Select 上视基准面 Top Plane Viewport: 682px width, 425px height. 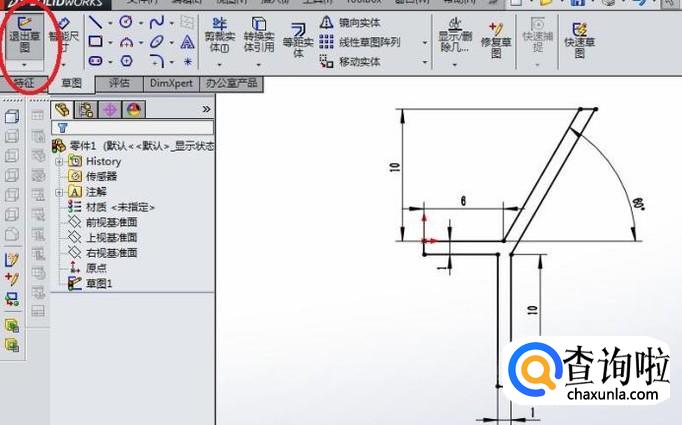pos(103,238)
